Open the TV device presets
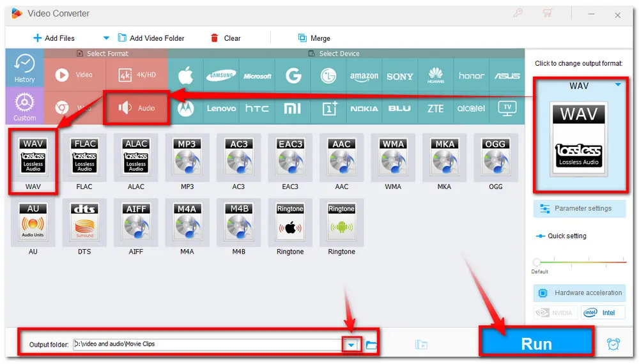The height and width of the screenshot is (364, 639). (507, 109)
